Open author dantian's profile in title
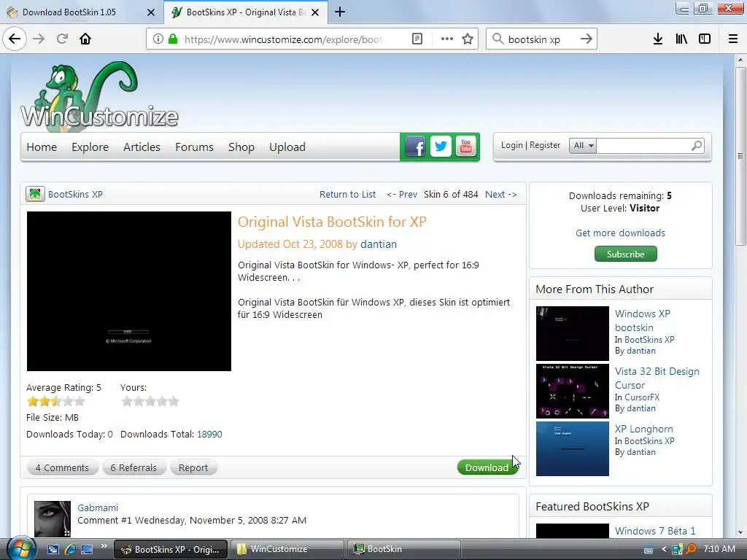The width and height of the screenshot is (747, 560). point(379,244)
